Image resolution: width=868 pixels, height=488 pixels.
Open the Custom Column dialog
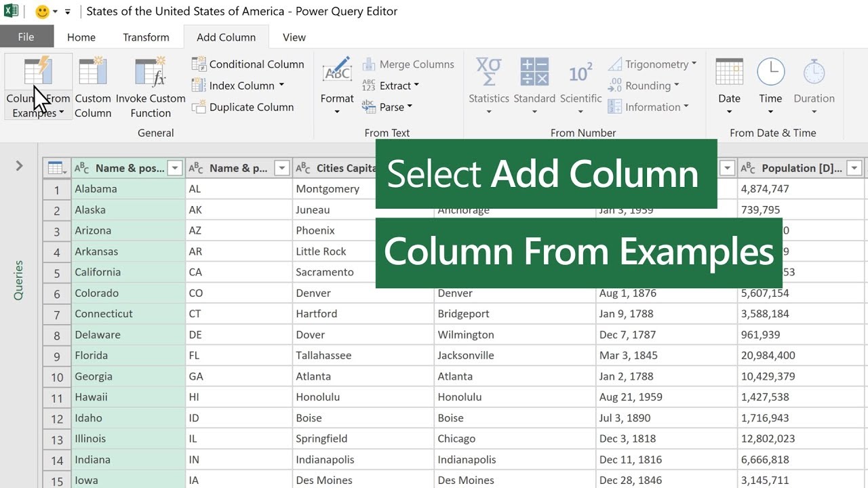(x=93, y=85)
